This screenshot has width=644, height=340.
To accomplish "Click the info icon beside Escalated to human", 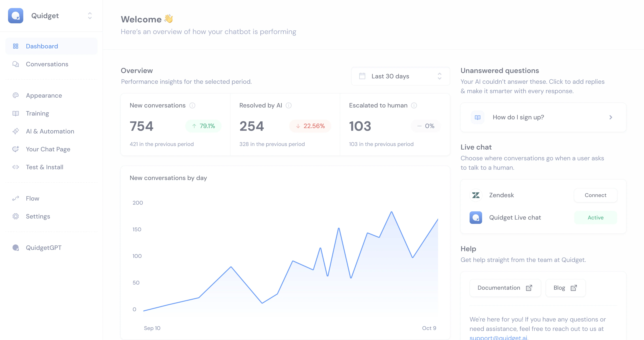I will coord(414,105).
